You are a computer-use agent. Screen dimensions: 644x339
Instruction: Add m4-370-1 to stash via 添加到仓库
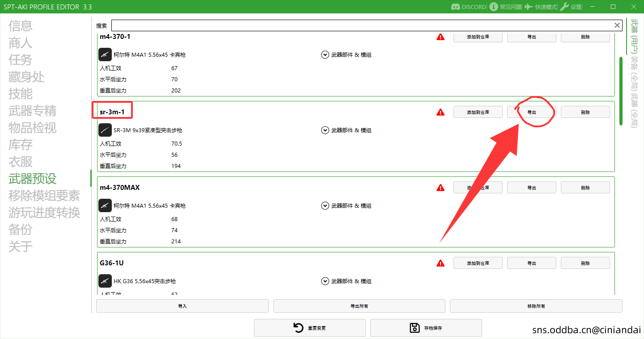(x=478, y=37)
